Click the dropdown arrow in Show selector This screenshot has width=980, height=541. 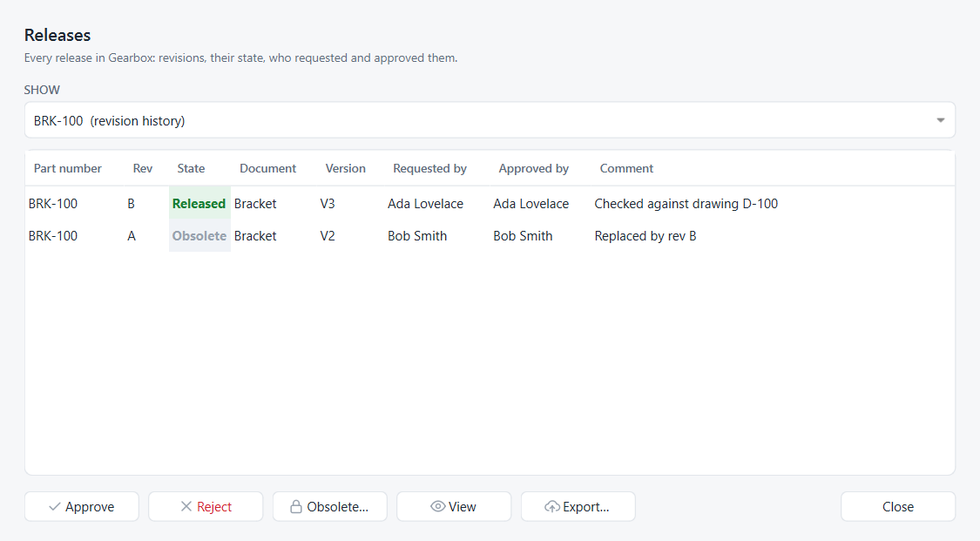(x=941, y=120)
